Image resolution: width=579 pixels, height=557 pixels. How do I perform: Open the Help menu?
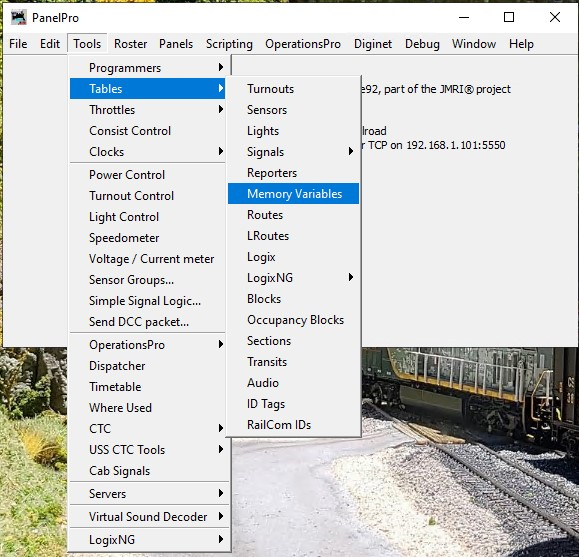click(521, 44)
